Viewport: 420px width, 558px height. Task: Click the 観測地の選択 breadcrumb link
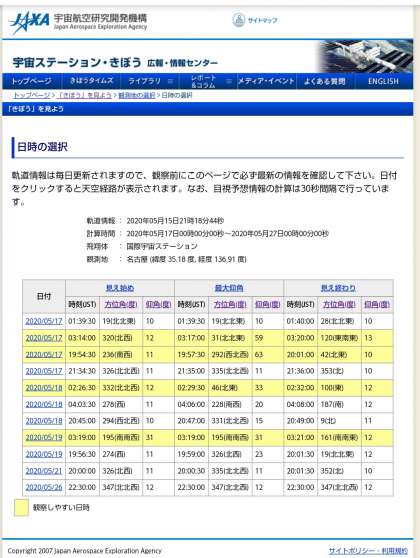pyautogui.click(x=137, y=95)
